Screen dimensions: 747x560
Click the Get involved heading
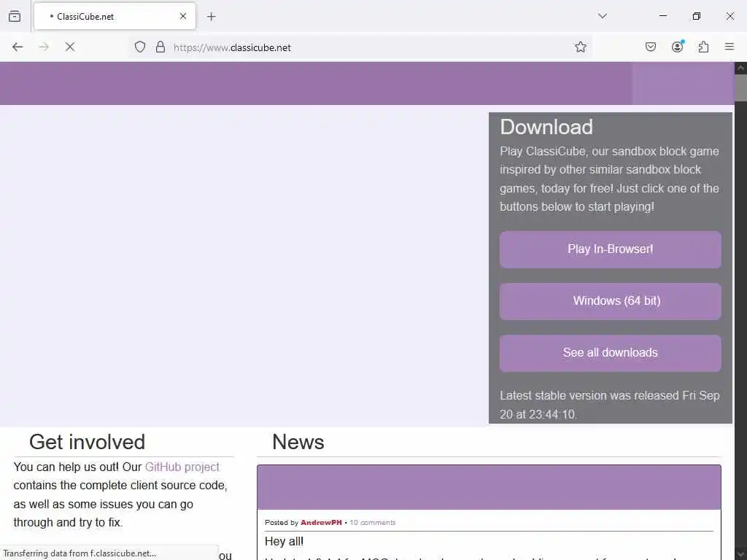click(88, 442)
